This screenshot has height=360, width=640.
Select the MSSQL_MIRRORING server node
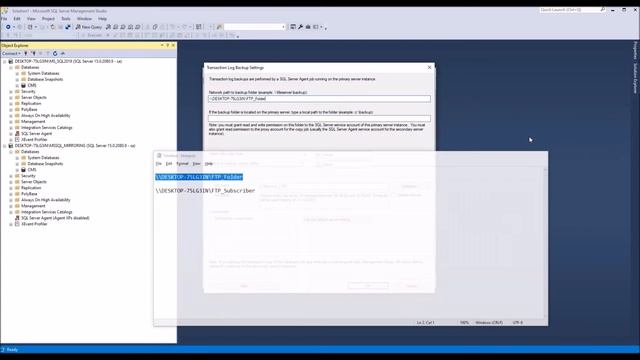click(x=75, y=146)
